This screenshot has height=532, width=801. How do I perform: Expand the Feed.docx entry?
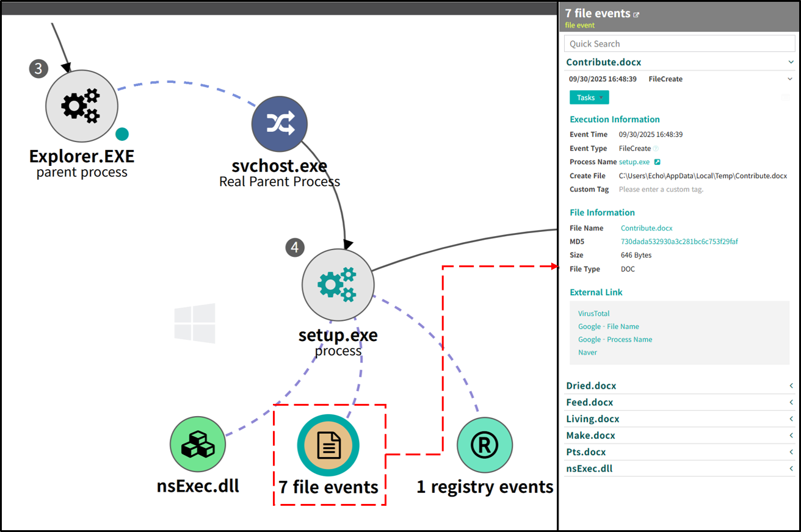coord(791,403)
